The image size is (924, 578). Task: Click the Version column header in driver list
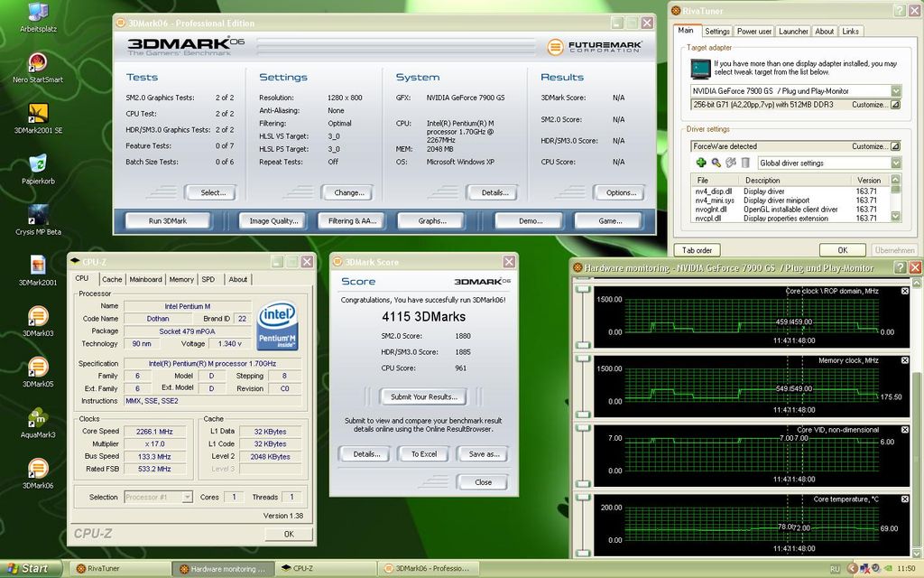(x=871, y=180)
